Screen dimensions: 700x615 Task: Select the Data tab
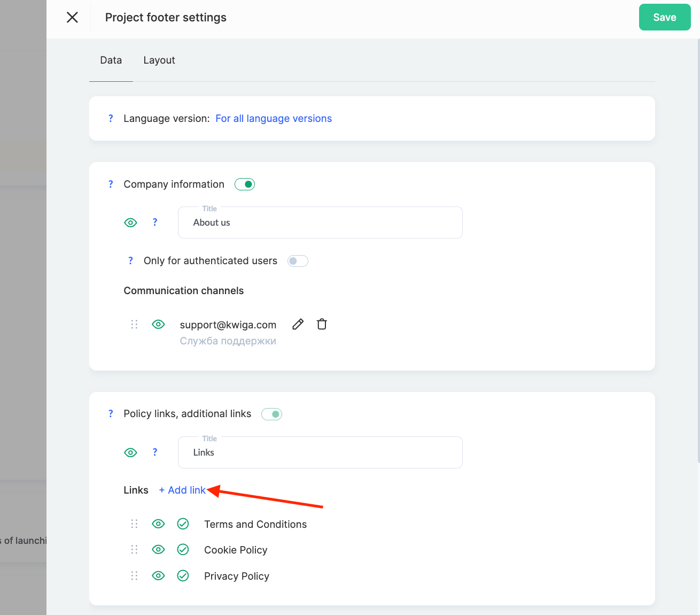pos(111,60)
